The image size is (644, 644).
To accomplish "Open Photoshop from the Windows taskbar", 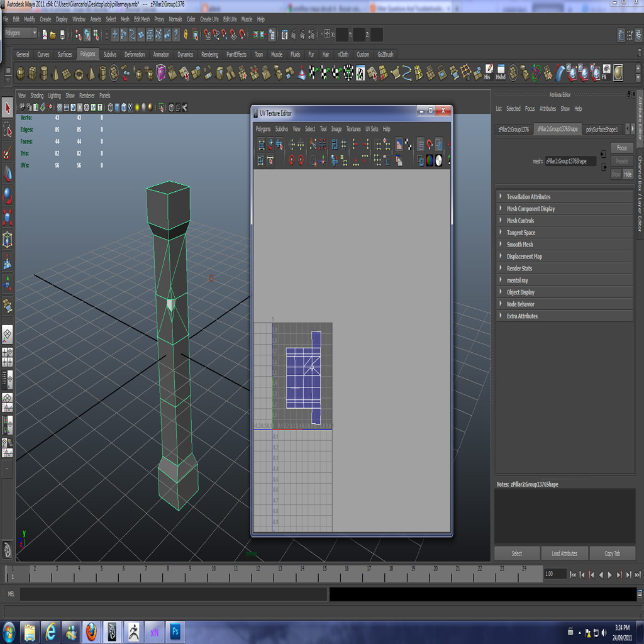I will [x=175, y=631].
